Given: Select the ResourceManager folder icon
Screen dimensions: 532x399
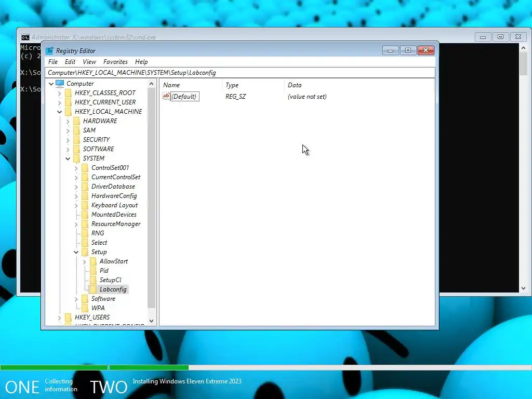Looking at the screenshot, I should 85,224.
